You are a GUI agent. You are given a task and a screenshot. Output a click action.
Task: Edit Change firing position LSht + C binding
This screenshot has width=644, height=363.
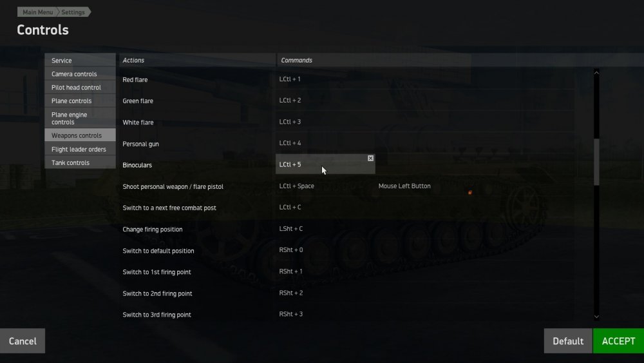pyautogui.click(x=291, y=229)
